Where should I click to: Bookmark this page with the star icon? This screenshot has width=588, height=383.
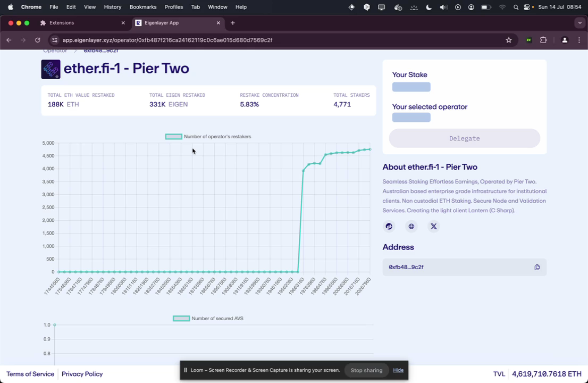(x=509, y=40)
